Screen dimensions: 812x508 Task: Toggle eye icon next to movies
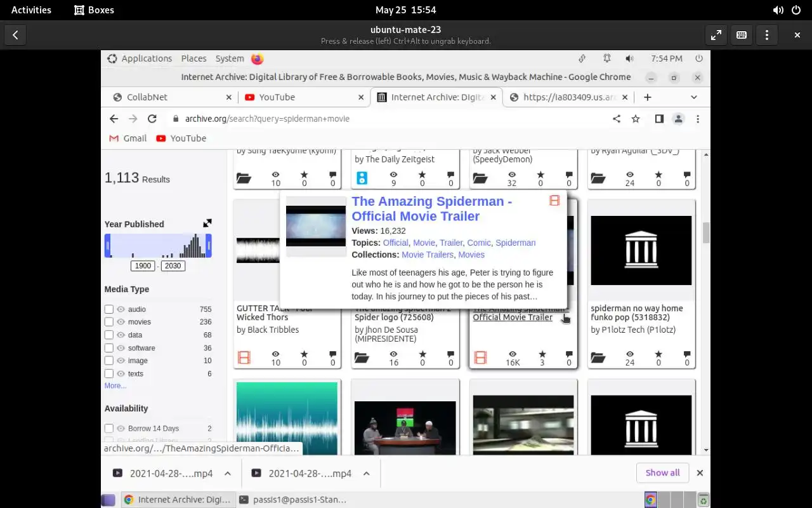(121, 322)
